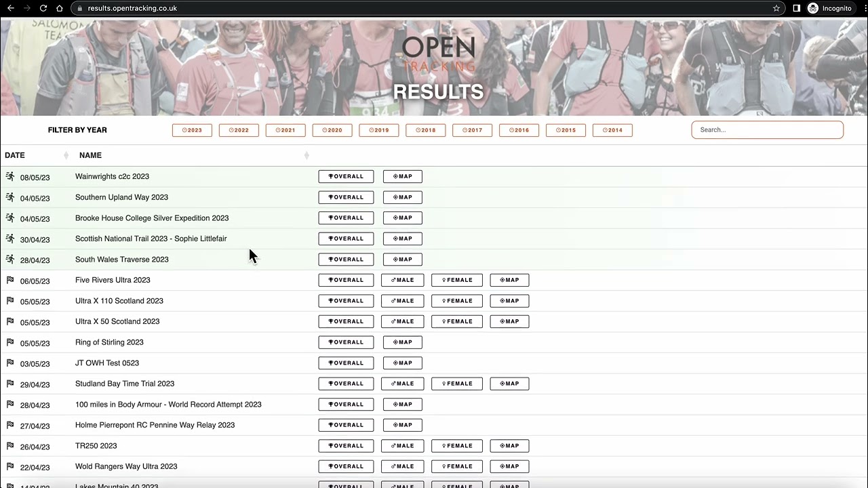Click running icon beside South Wales Traverse 2023

(x=10, y=259)
